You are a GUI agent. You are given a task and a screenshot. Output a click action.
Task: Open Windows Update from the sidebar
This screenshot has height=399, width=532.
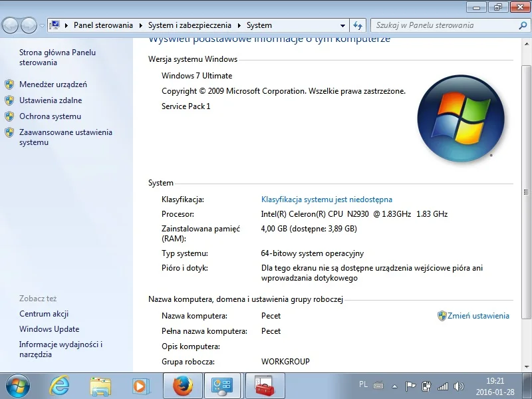(x=49, y=329)
